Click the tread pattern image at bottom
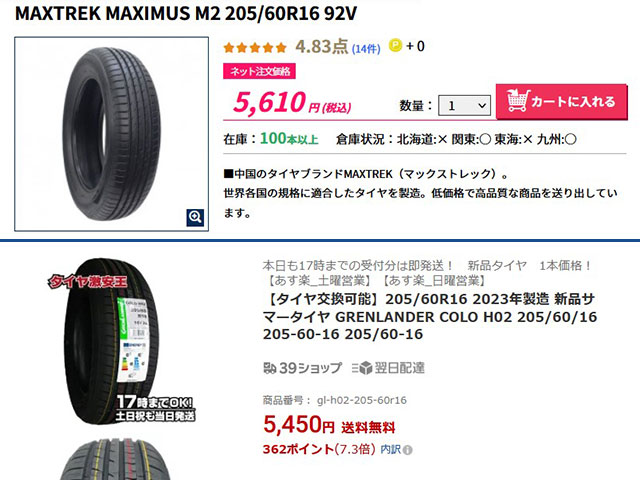640x480 pixels. point(116,459)
